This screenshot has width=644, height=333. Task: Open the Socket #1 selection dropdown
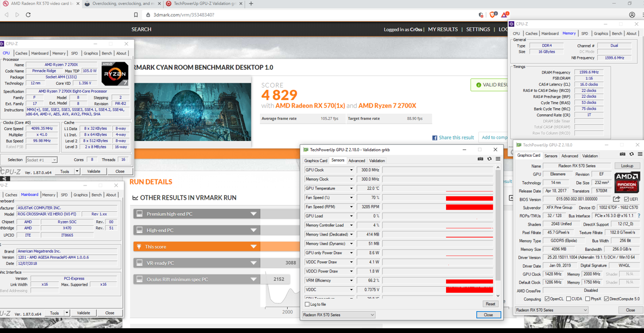tap(41, 159)
